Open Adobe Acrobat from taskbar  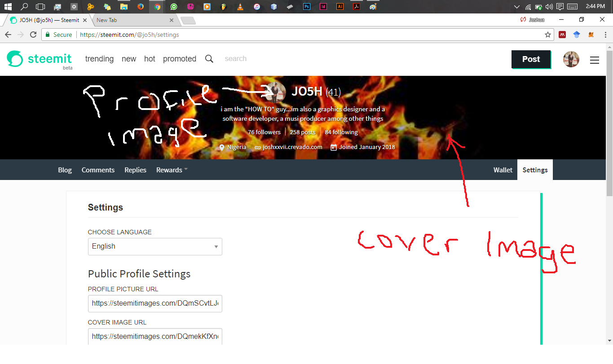coord(356,7)
